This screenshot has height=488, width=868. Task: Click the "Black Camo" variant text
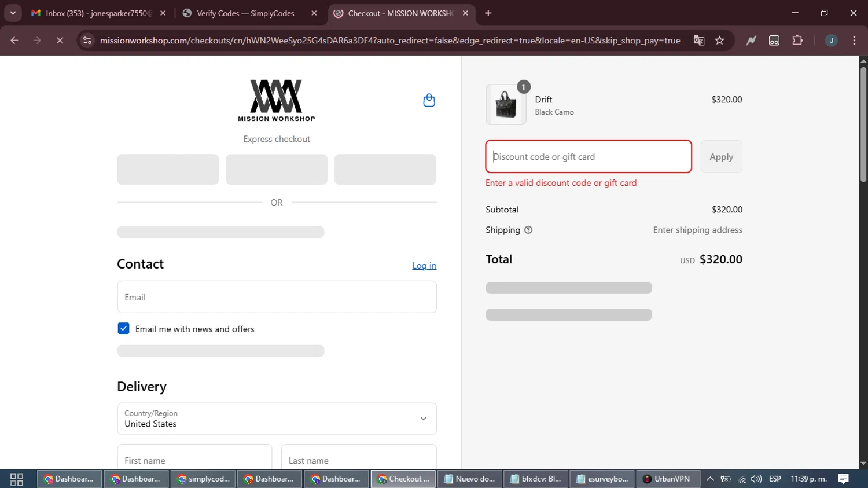point(554,112)
